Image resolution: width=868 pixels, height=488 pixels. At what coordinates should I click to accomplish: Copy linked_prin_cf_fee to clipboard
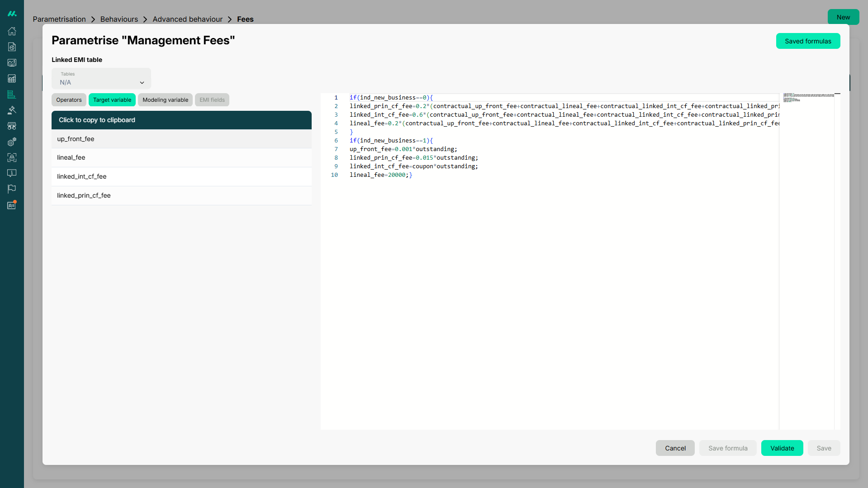[181, 196]
